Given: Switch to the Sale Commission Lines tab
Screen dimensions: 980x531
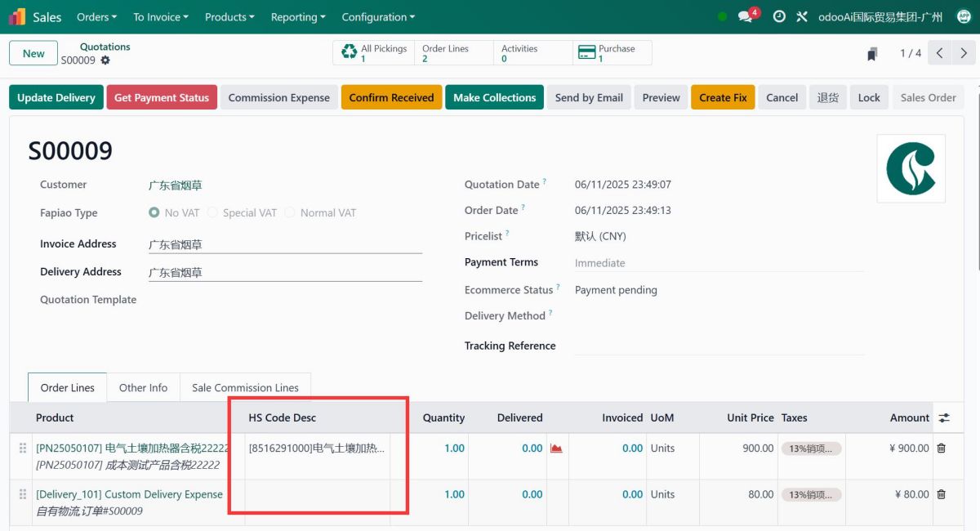Looking at the screenshot, I should [245, 387].
